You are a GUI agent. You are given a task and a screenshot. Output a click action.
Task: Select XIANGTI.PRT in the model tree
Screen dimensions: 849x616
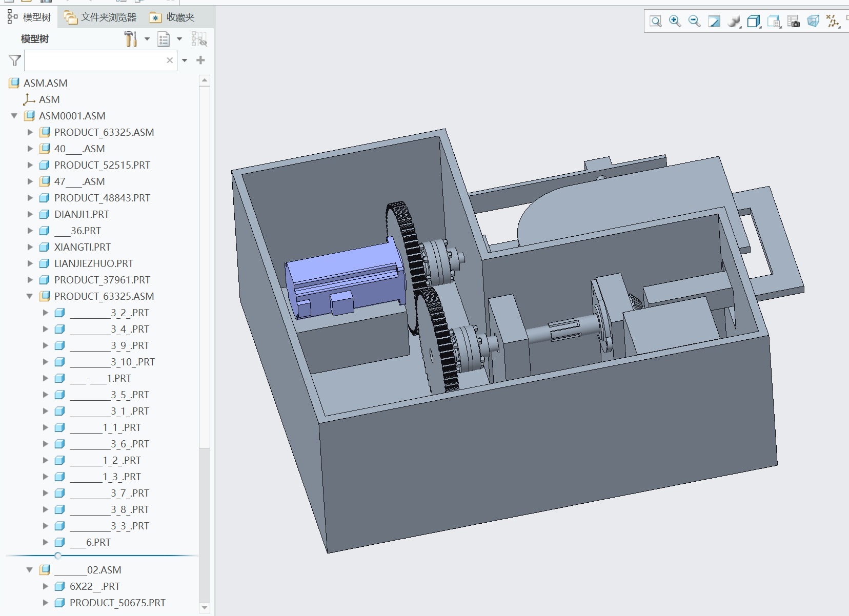pyautogui.click(x=82, y=247)
